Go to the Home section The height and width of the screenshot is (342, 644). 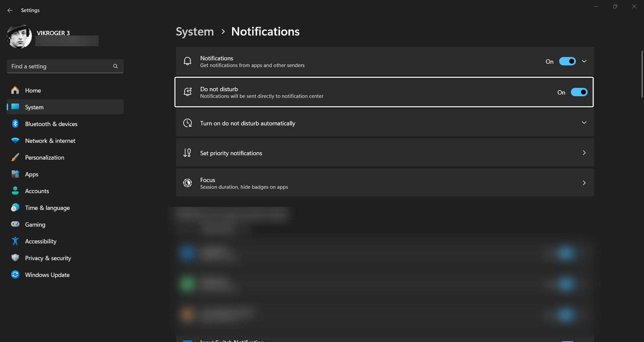coord(33,91)
